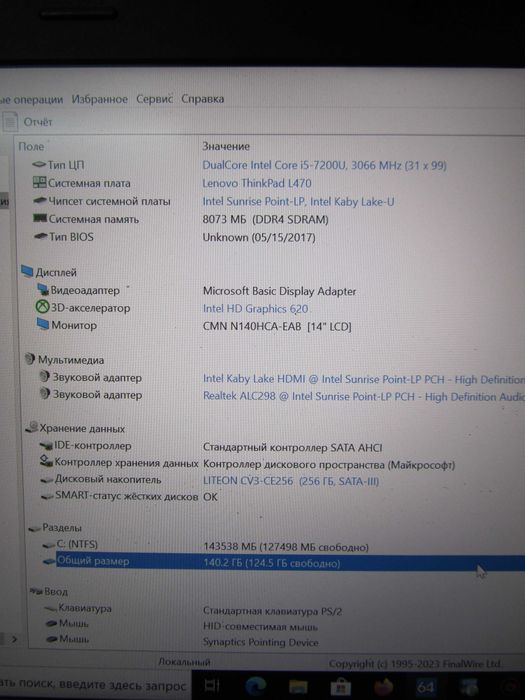Open the Realtek ALC298 audio link

pyautogui.click(x=363, y=396)
